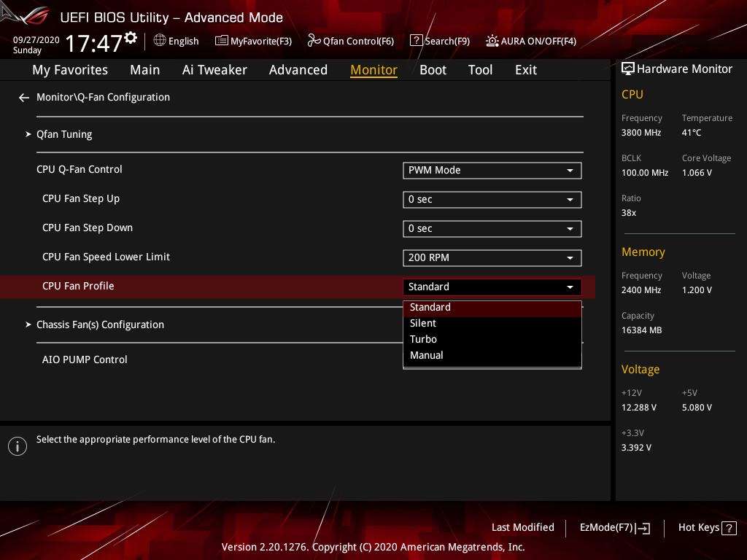This screenshot has width=747, height=560.
Task: Select the Silent fan profile option
Action: click(492, 323)
